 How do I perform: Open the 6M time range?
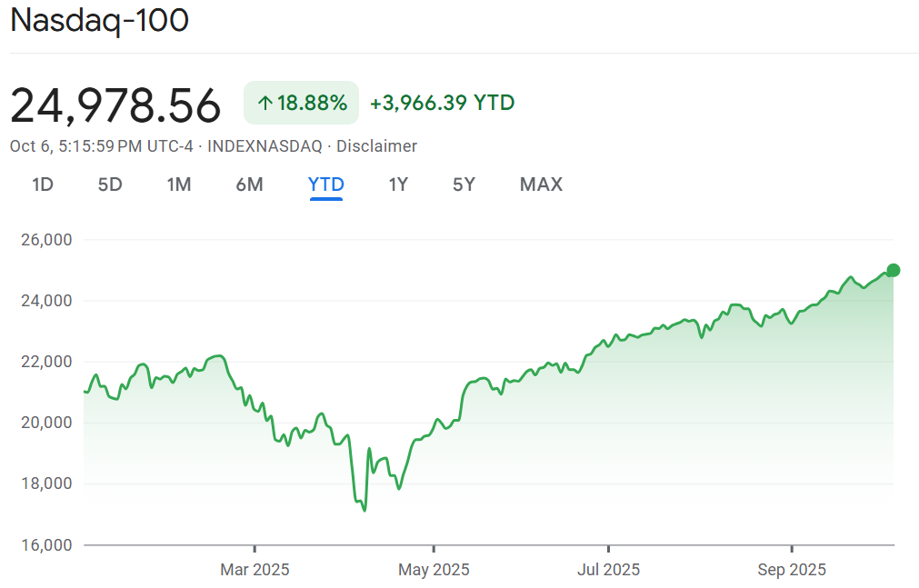click(249, 184)
